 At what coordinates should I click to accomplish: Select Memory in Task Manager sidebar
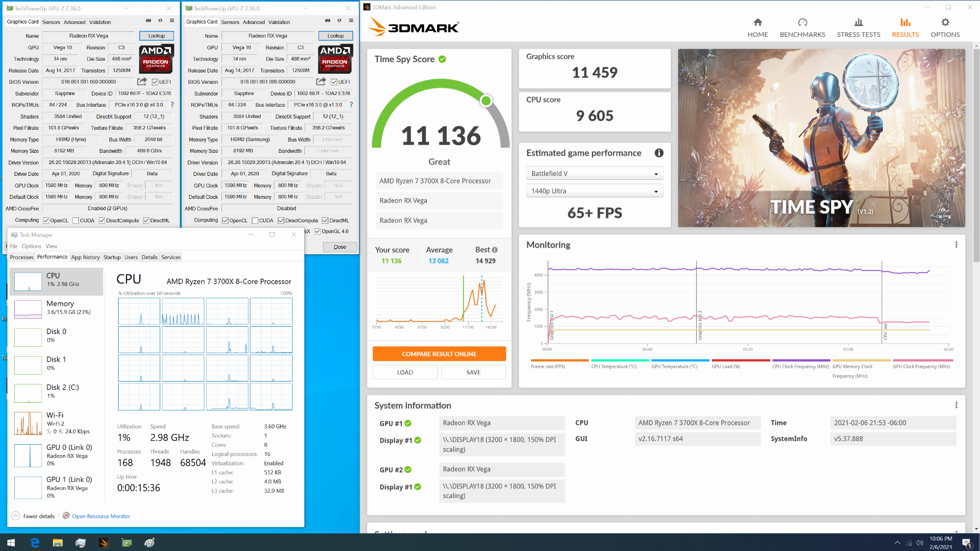(56, 308)
